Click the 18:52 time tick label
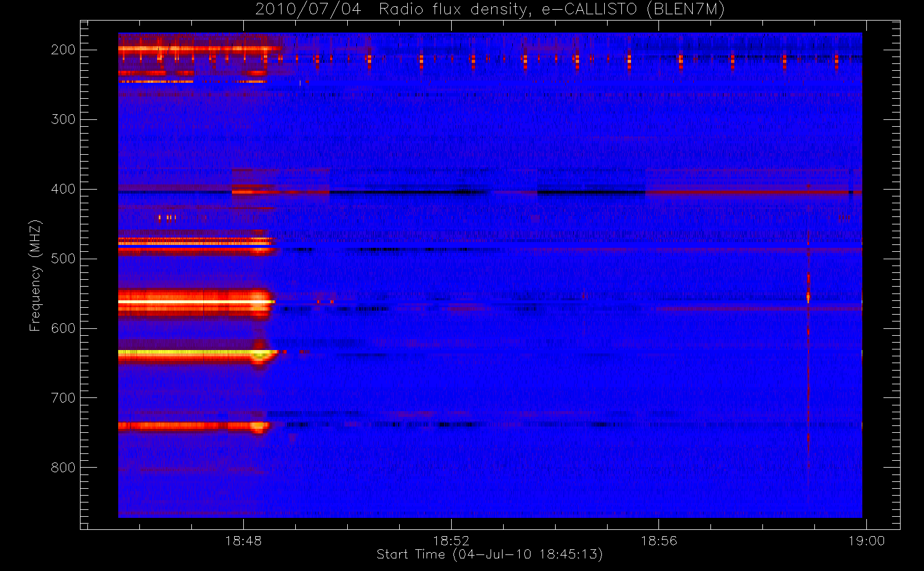 (x=451, y=540)
